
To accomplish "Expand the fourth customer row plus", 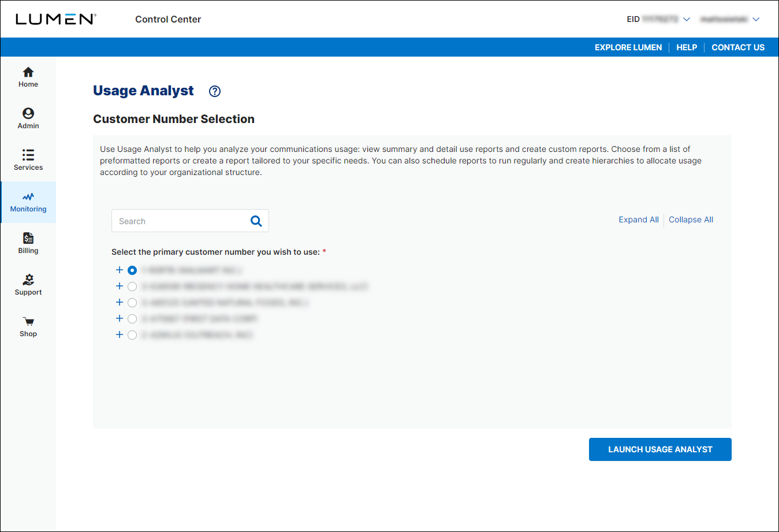I will [x=120, y=318].
